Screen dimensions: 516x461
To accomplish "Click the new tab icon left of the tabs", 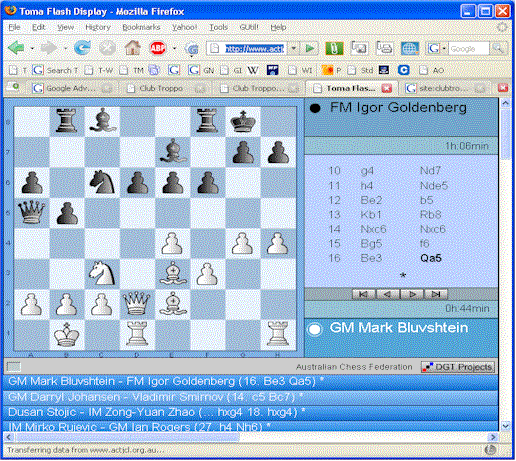I will (13, 87).
